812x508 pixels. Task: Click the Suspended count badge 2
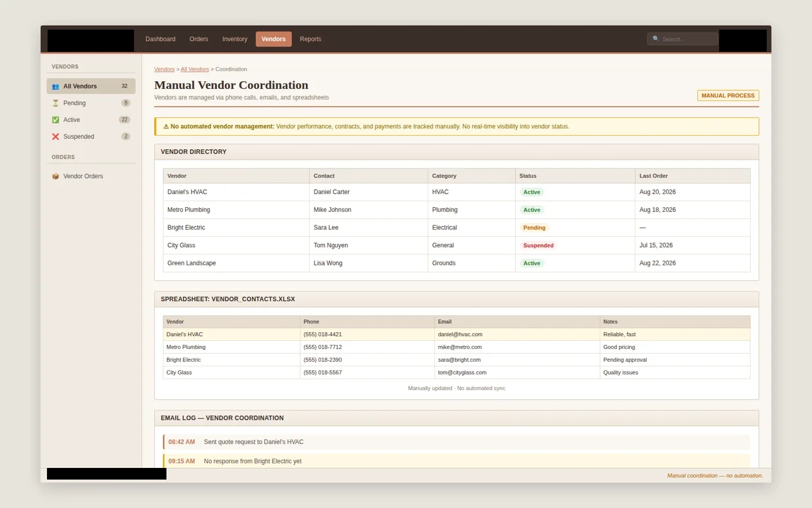126,136
